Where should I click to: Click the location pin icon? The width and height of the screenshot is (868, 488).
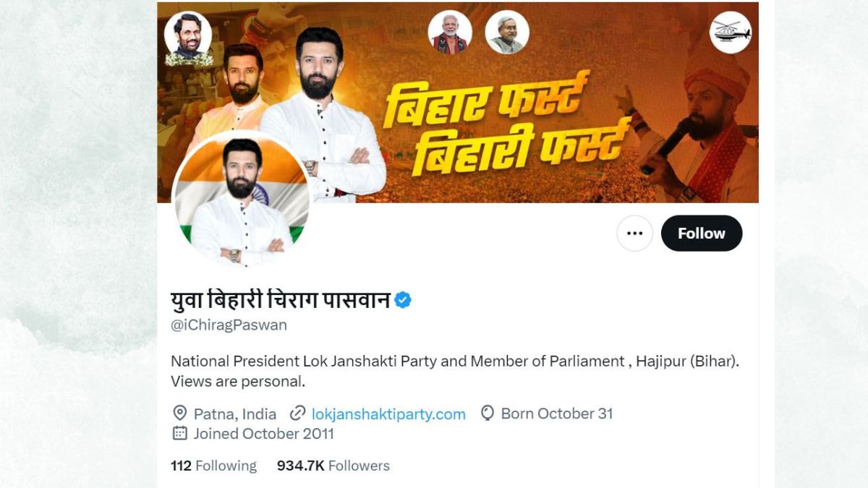180,414
